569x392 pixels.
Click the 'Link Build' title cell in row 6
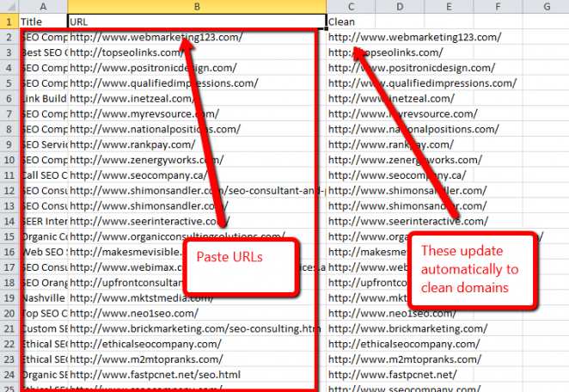point(43,98)
